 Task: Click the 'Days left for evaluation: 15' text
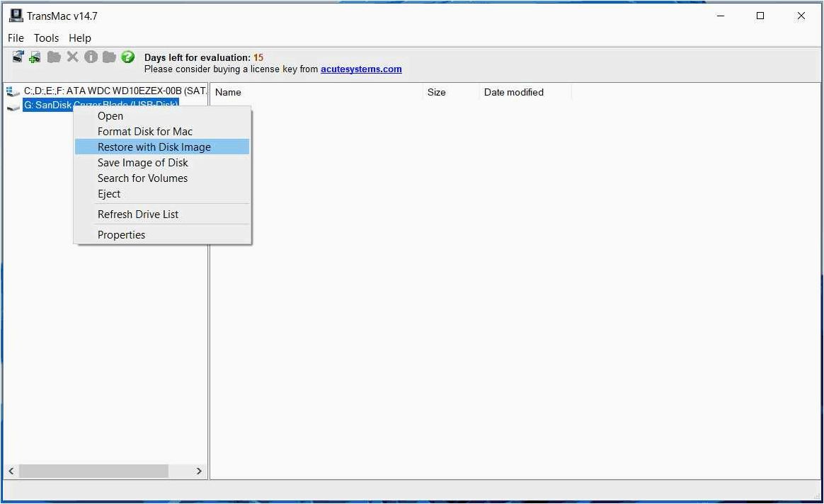click(204, 58)
